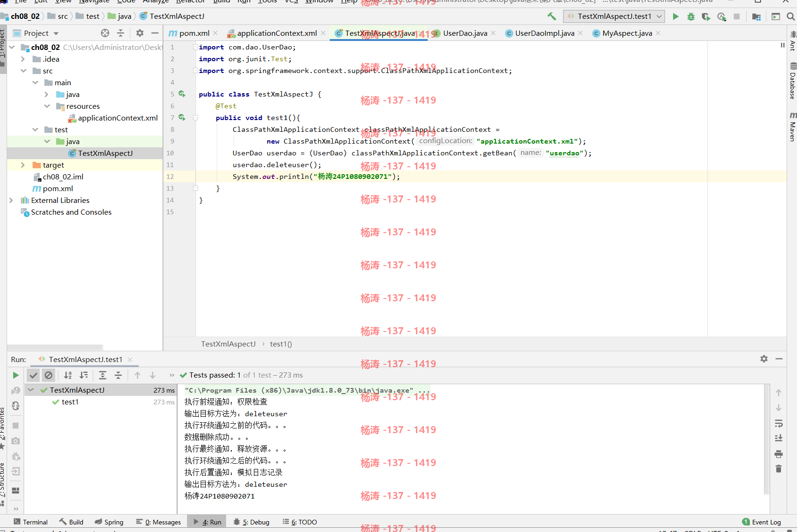Click scroll to end console icon
797x532 pixels.
(779, 438)
